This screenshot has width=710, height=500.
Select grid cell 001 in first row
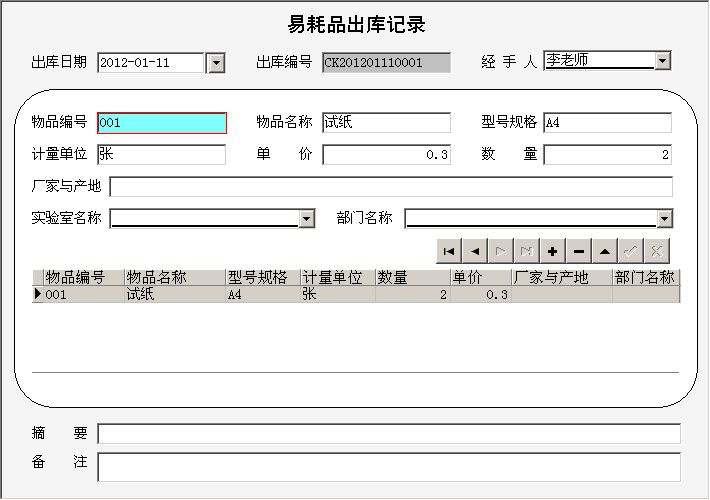pos(83,294)
